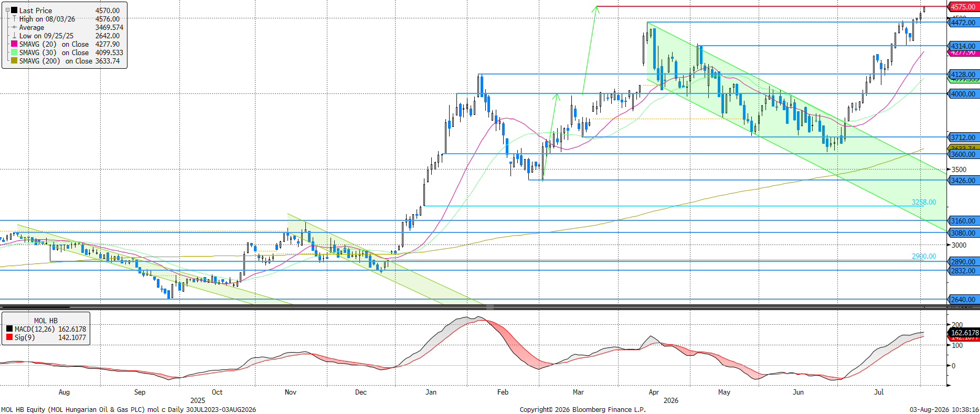Click the 162.6178 MACD axis value label

point(964,333)
